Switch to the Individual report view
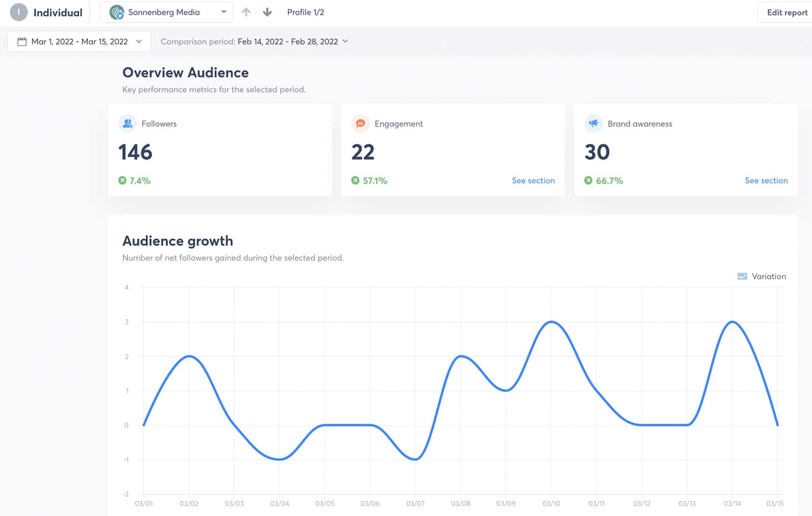Viewport: 812px width, 516px height. (x=57, y=12)
